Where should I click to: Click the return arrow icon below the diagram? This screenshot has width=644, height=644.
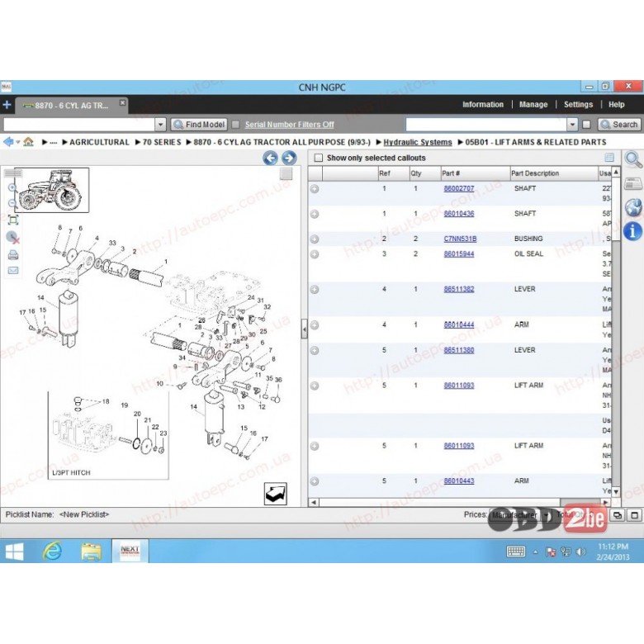click(275, 494)
